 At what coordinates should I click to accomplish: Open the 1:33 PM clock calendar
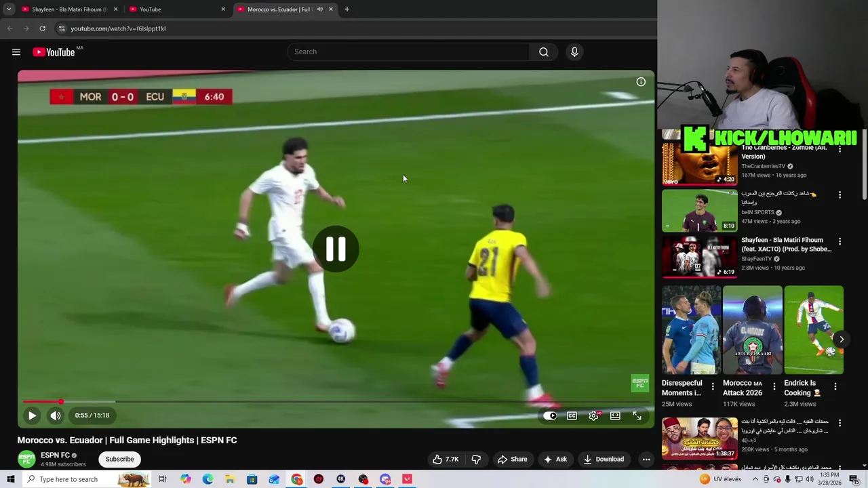[829, 479]
